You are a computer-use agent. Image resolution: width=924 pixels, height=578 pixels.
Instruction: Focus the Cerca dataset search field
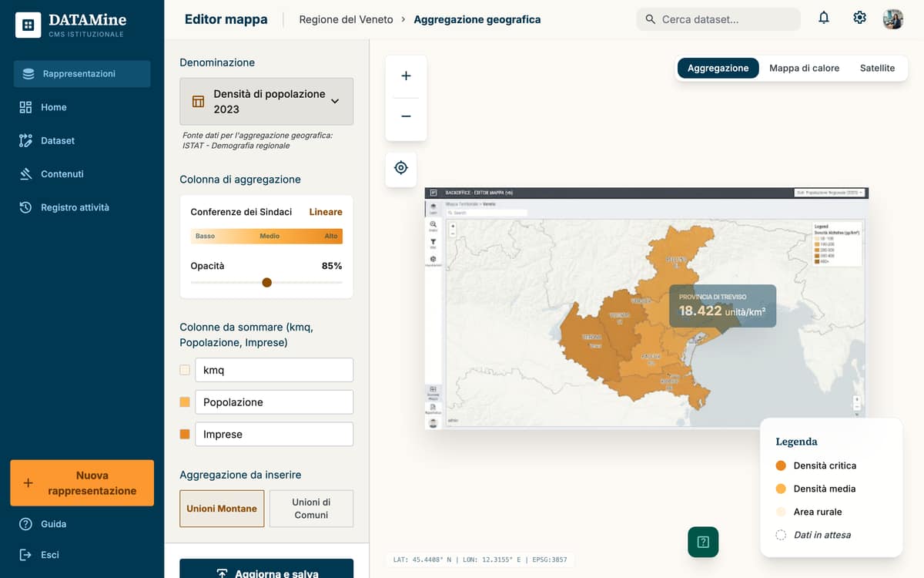point(718,19)
